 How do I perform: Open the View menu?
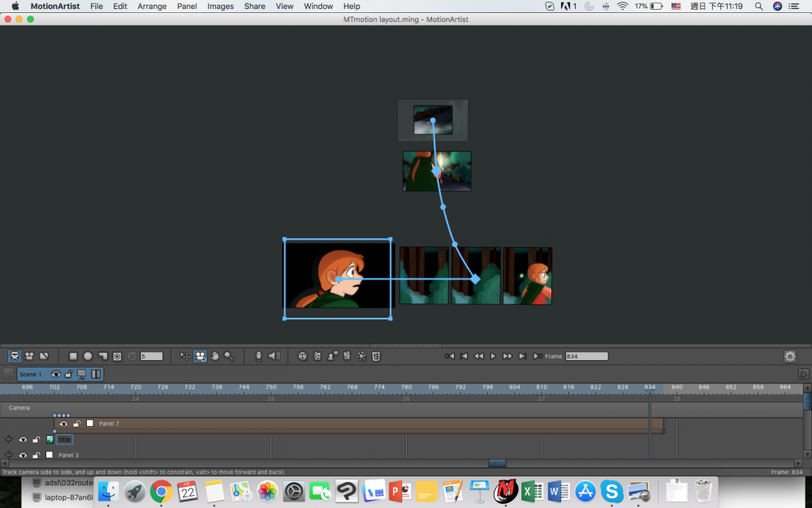coord(284,7)
